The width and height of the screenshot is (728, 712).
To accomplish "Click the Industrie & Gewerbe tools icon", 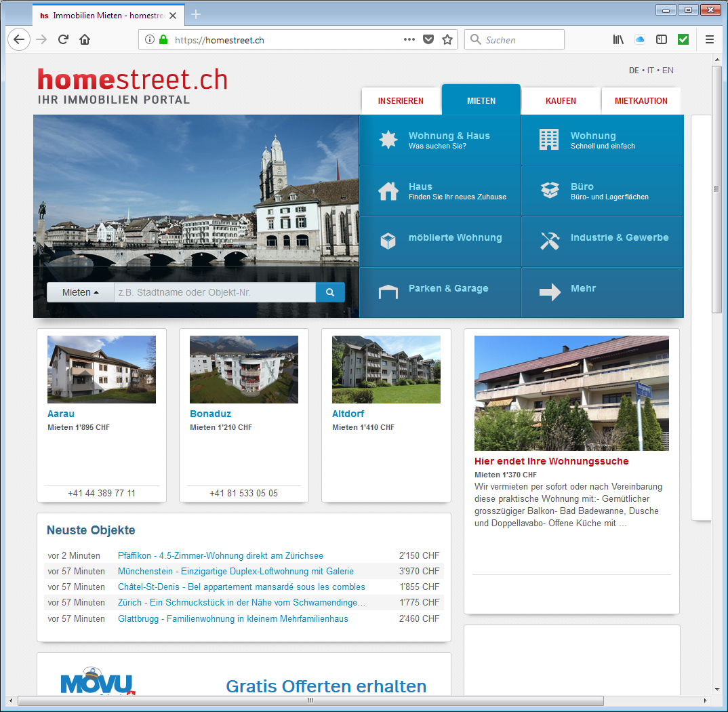I will click(550, 241).
